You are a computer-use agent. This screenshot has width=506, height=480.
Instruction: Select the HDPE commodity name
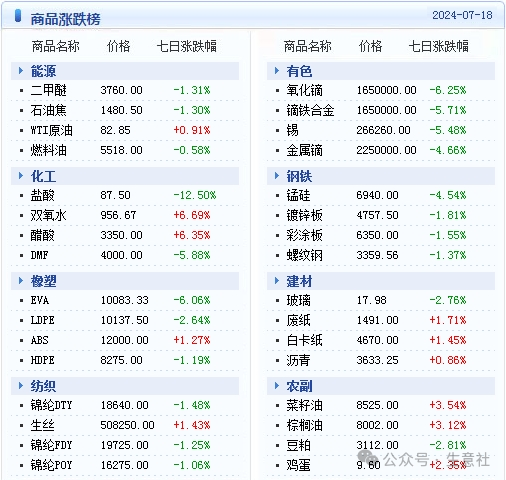(x=43, y=360)
